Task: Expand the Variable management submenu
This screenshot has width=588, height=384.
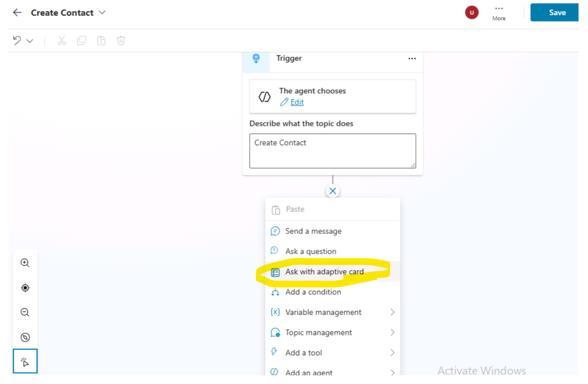Action: click(392, 312)
